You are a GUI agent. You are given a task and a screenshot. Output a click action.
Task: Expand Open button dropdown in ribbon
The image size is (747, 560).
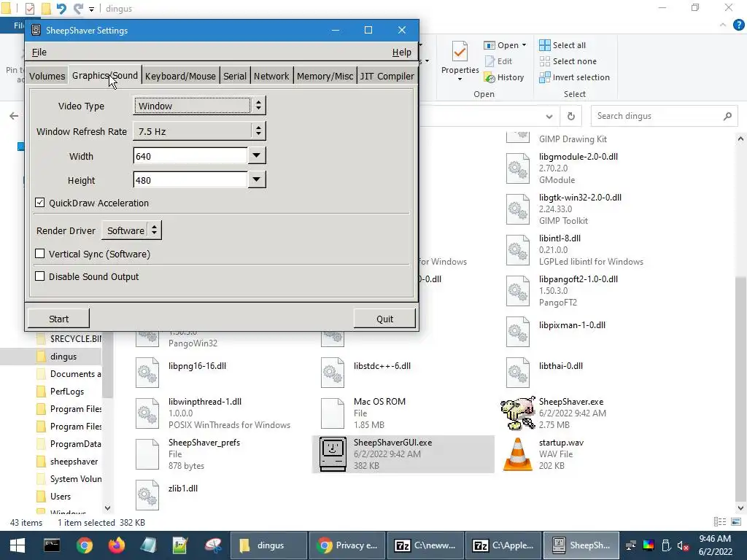click(x=524, y=45)
